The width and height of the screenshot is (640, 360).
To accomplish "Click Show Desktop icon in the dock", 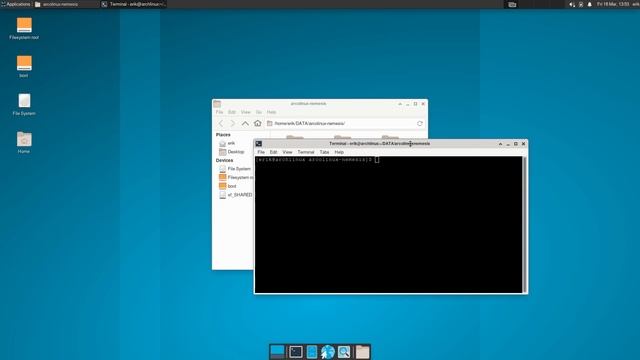I will (277, 351).
